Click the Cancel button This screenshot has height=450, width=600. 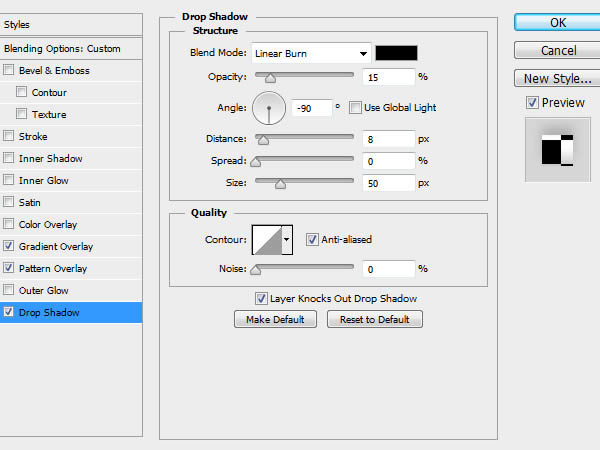pyautogui.click(x=558, y=50)
